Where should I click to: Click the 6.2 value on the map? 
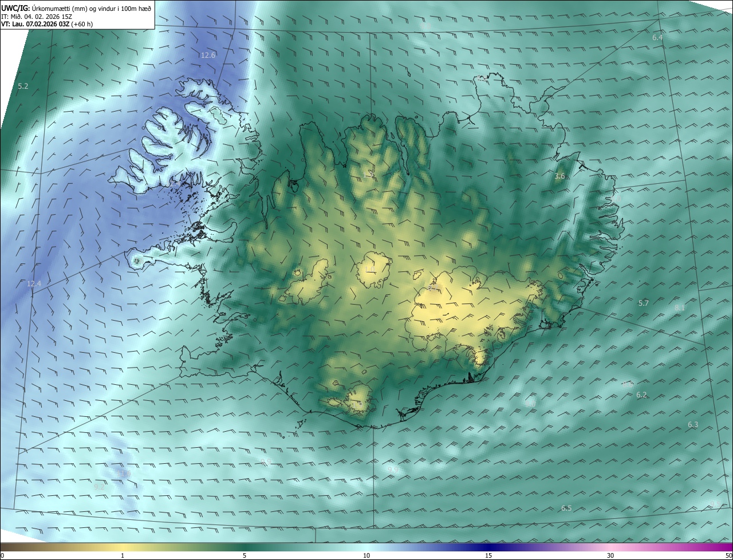pos(641,395)
